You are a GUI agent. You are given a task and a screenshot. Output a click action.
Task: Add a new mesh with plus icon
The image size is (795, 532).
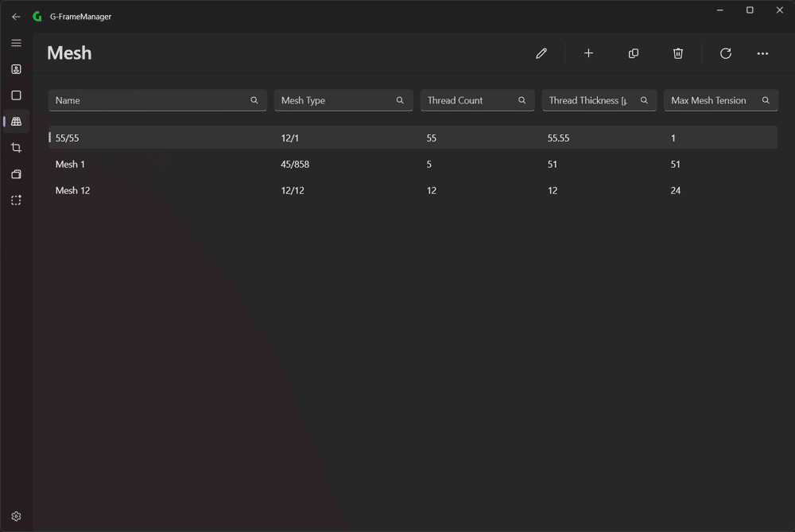(588, 53)
